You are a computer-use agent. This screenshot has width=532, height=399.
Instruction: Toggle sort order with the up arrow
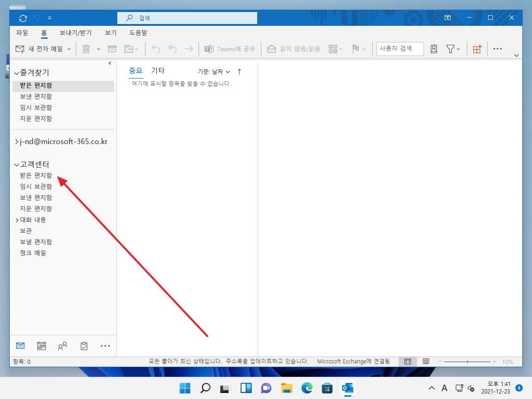click(x=240, y=72)
